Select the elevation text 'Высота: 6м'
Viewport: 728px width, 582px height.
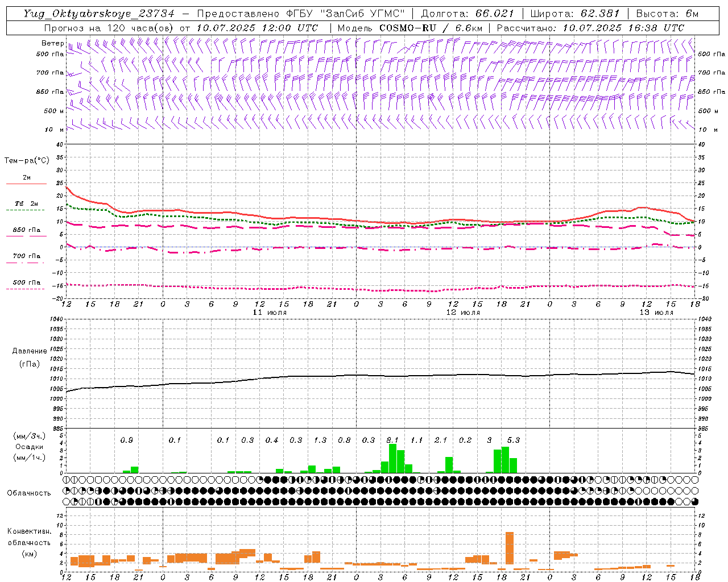(x=667, y=14)
